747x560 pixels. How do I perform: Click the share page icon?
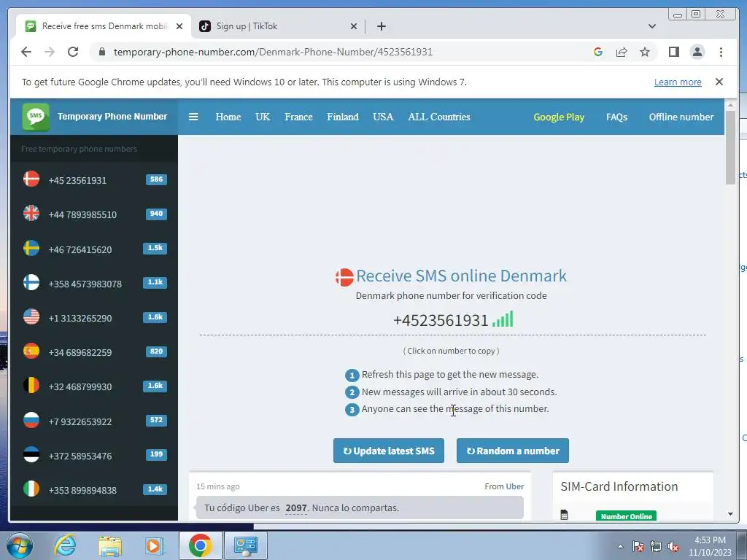coord(622,52)
